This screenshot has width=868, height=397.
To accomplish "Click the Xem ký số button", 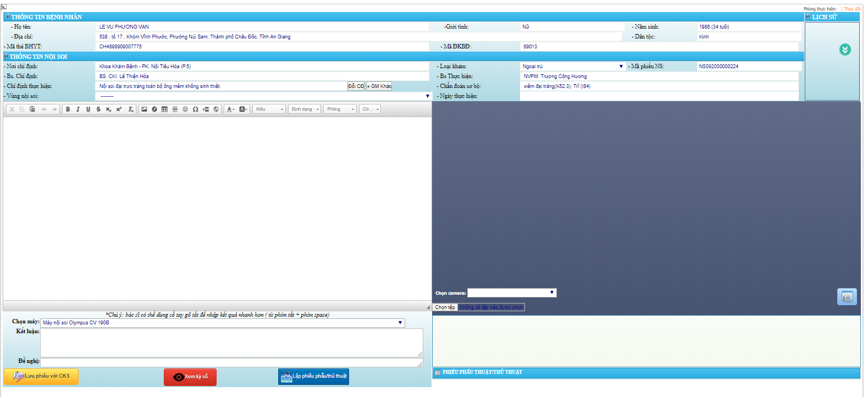I will point(190,377).
